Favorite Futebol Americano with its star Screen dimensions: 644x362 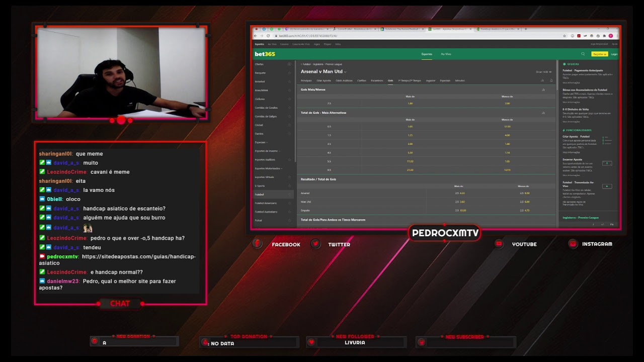[289, 203]
